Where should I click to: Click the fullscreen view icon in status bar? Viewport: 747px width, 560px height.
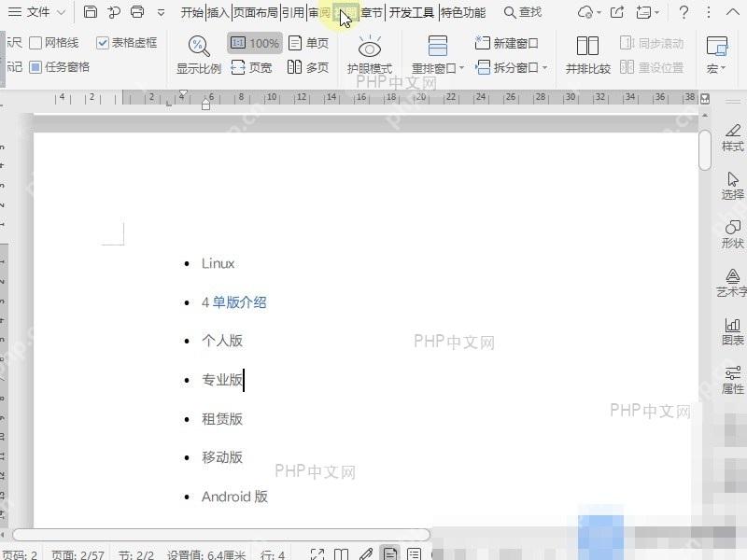tap(317, 554)
